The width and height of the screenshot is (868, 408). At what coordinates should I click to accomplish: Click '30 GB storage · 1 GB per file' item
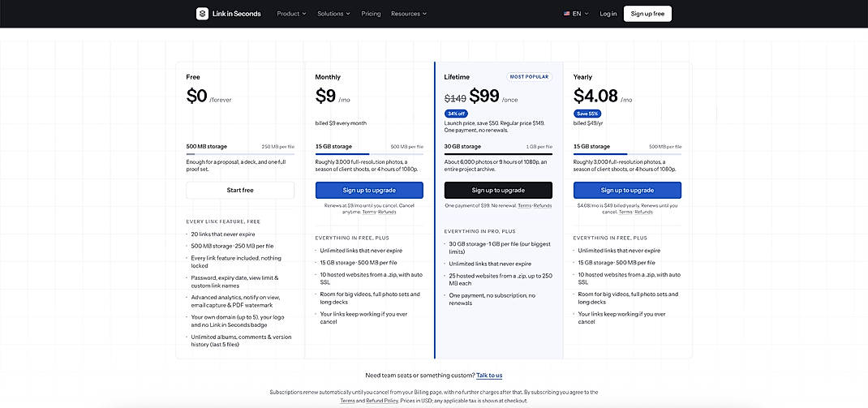coord(500,247)
